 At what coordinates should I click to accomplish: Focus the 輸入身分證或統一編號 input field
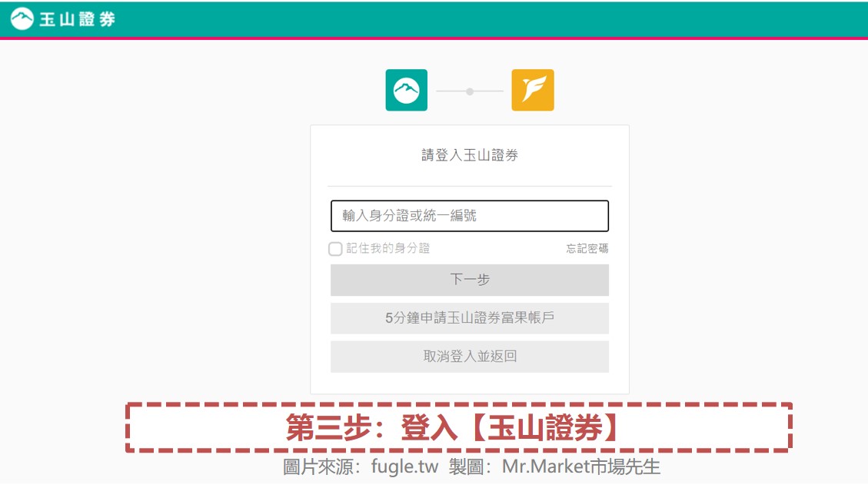(x=470, y=216)
